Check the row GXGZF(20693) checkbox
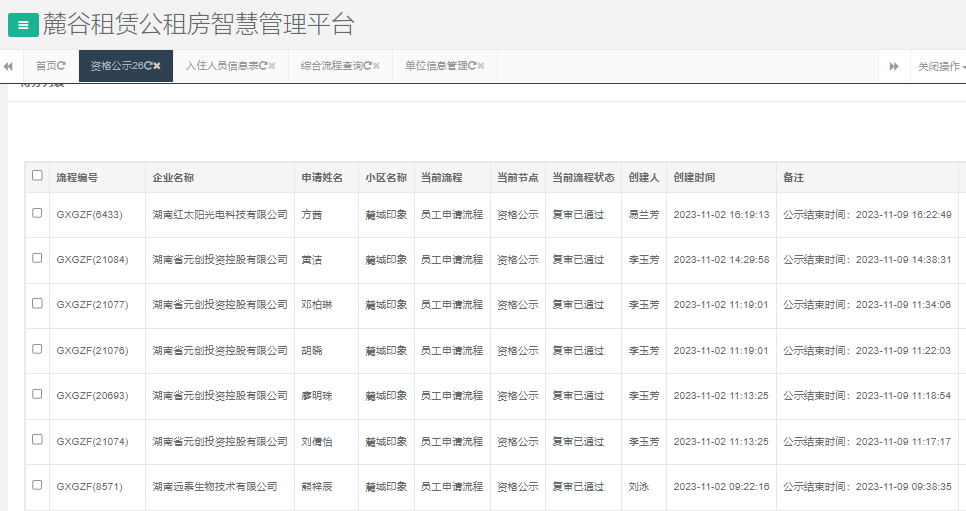Viewport: 966px width, 511px height. (37, 394)
